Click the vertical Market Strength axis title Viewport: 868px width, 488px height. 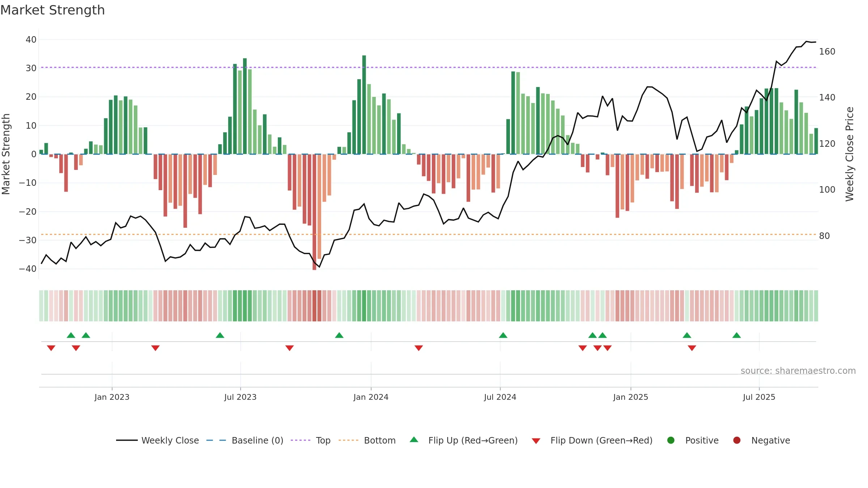[x=6, y=154]
